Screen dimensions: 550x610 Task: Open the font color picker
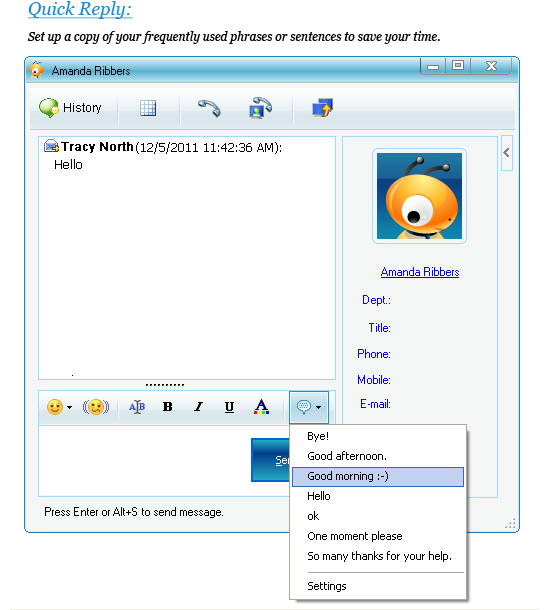pyautogui.click(x=261, y=407)
